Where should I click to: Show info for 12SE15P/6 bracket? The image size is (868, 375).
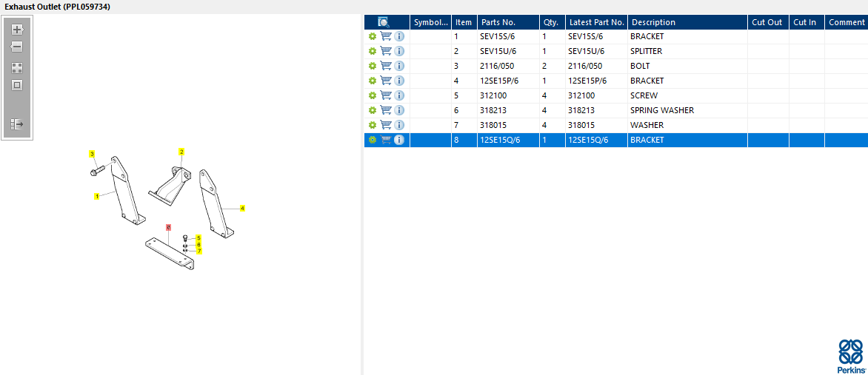[x=399, y=81]
